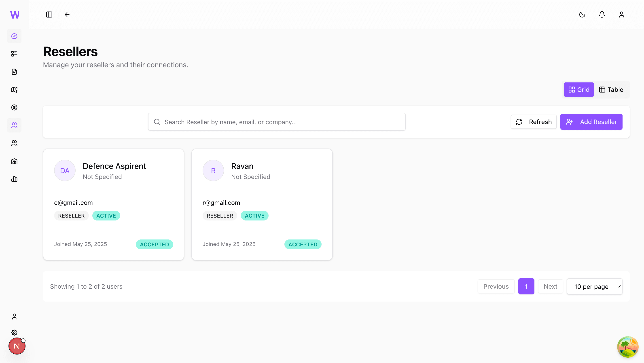
Task: Click ACTIVE badge on Defence Aspirent card
Action: pyautogui.click(x=106, y=216)
